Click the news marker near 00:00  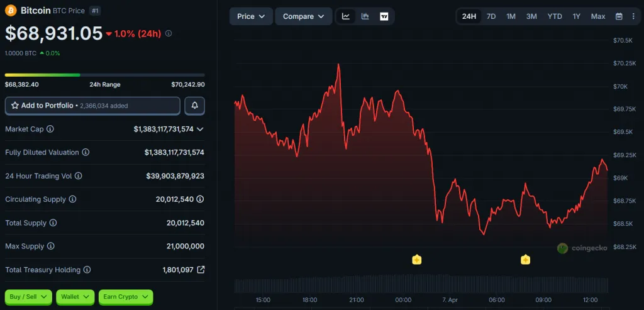pyautogui.click(x=417, y=260)
